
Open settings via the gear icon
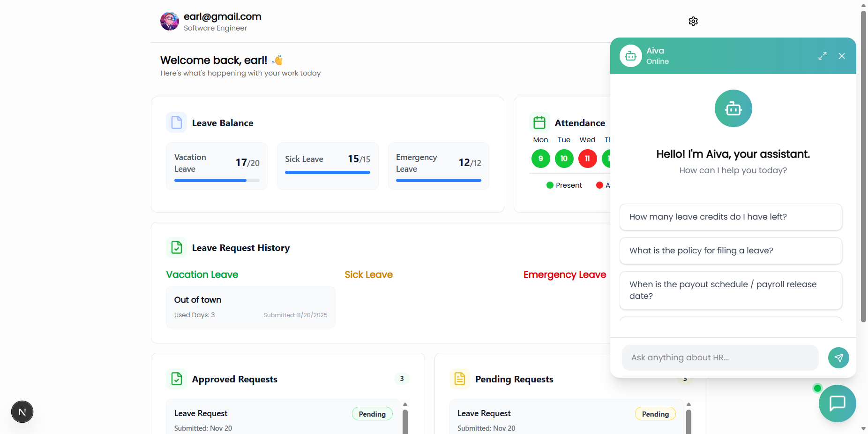(693, 21)
